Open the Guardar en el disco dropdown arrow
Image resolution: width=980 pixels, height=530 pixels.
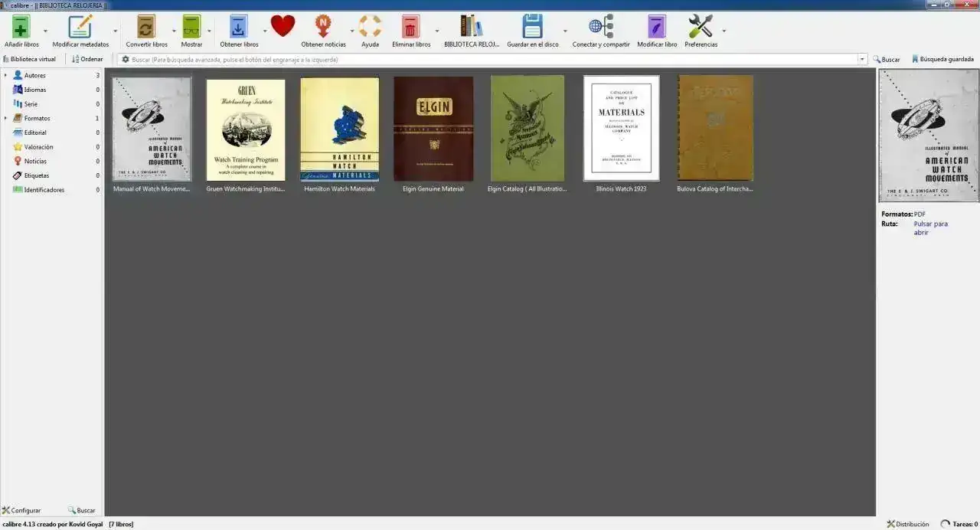tap(565, 31)
